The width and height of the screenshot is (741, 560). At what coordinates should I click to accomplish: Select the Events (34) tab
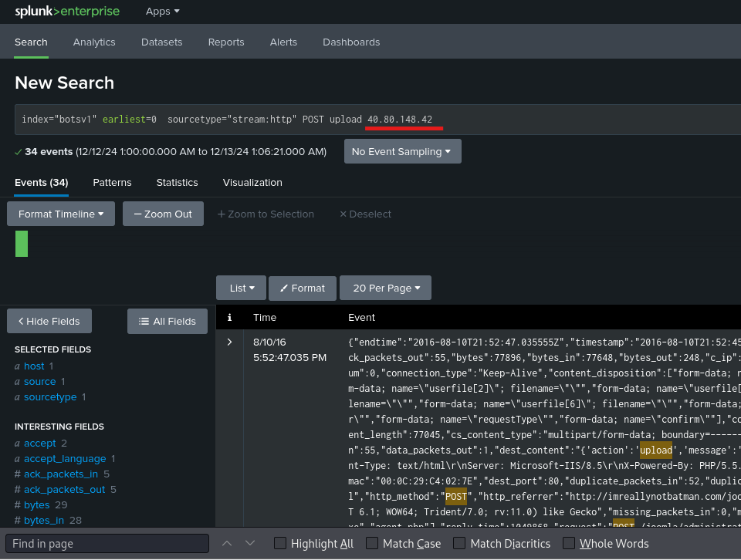41,183
